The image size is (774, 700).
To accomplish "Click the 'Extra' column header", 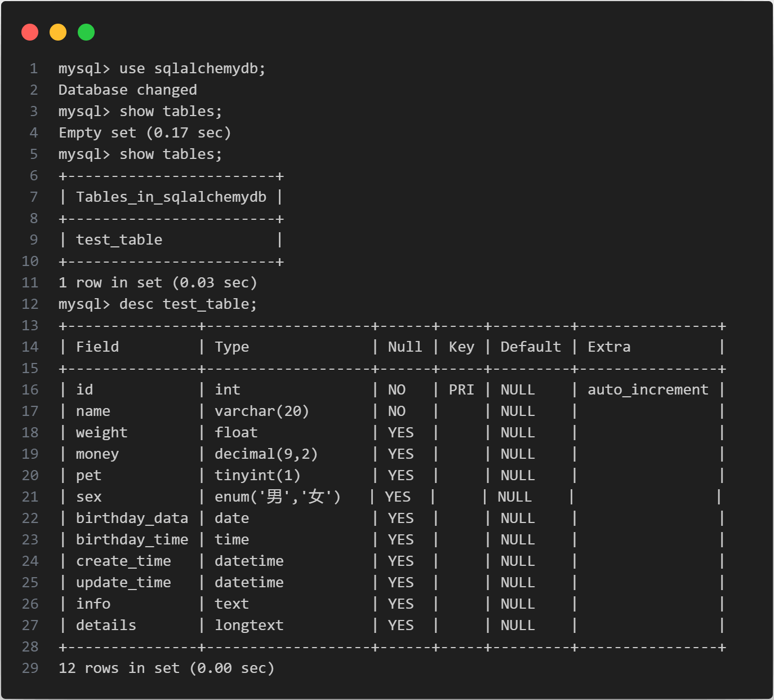I will (x=609, y=347).
